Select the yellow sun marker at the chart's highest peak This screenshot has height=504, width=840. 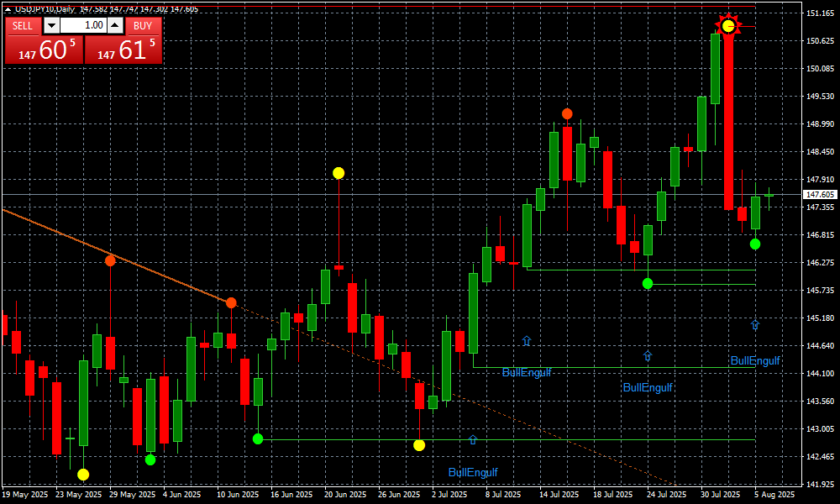(728, 26)
